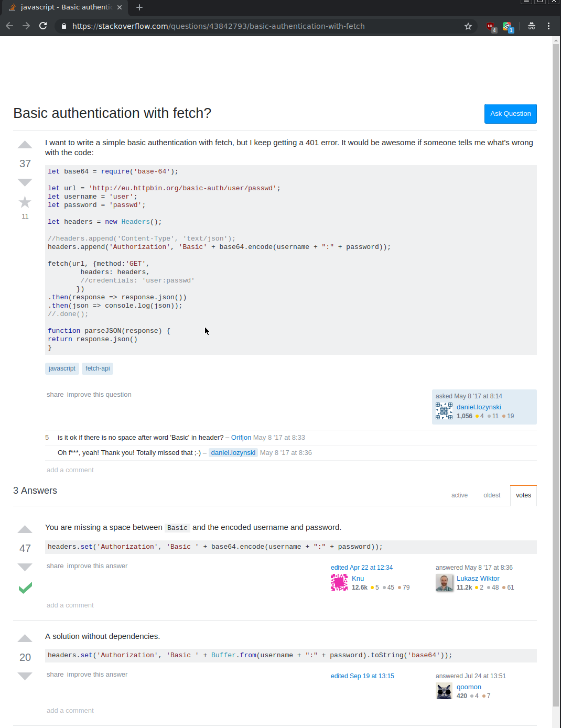
Task: Switch answer sorting to oldest
Action: pyautogui.click(x=491, y=495)
